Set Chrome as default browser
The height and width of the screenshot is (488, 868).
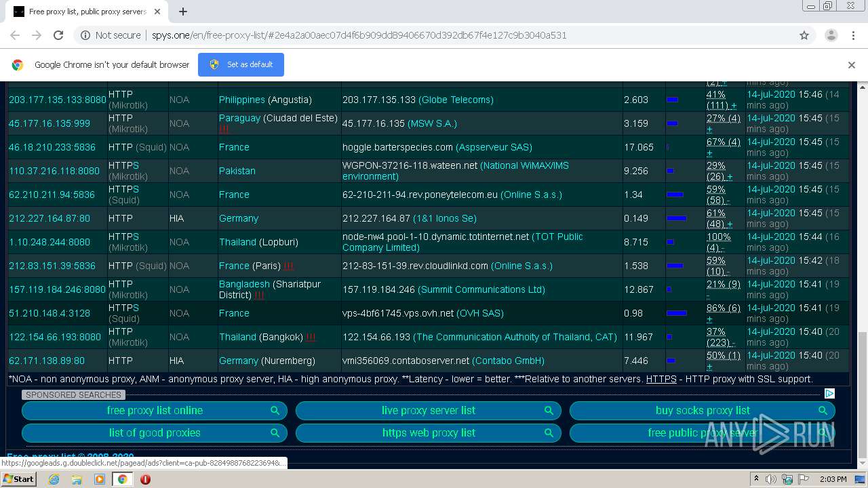tap(241, 64)
